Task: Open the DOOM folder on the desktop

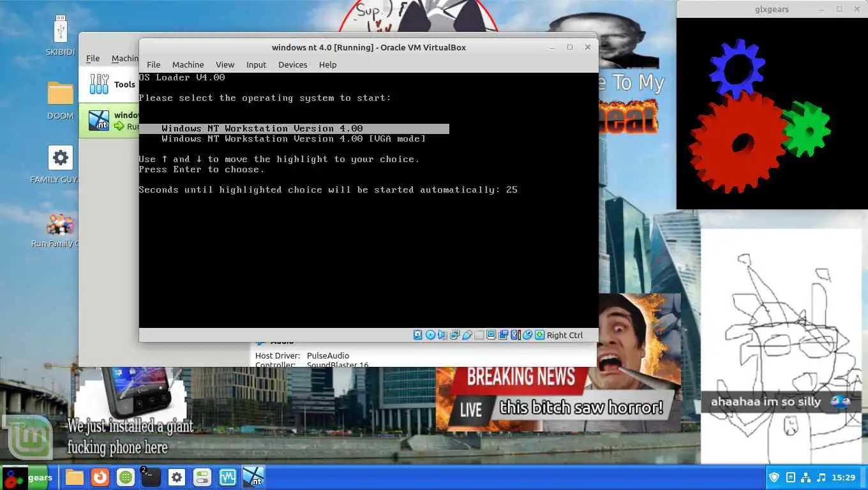Action: 61,100
